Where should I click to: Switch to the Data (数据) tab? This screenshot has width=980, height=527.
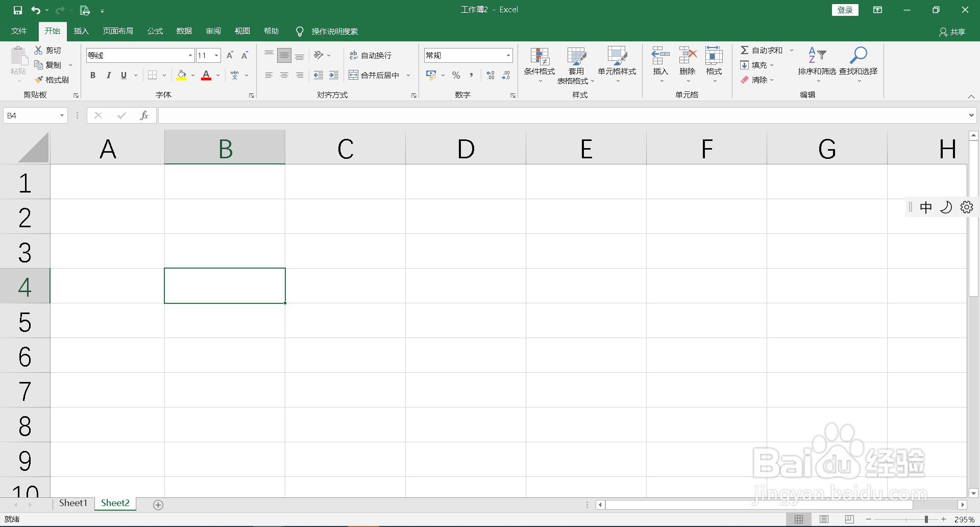click(184, 31)
